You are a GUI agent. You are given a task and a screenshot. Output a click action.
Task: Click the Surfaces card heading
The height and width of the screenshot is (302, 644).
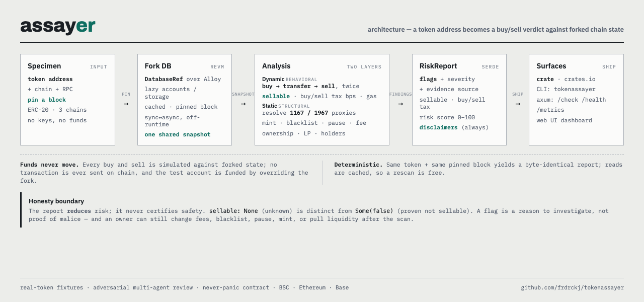(x=551, y=66)
